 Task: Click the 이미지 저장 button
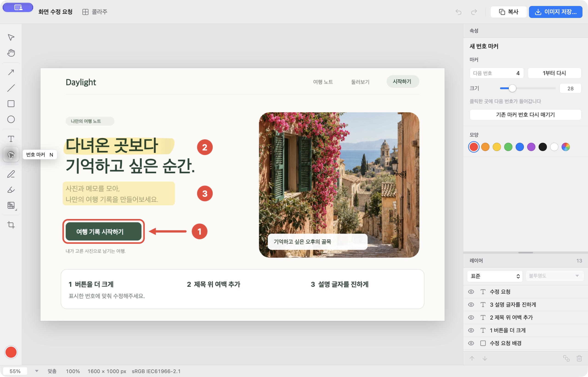tap(556, 12)
